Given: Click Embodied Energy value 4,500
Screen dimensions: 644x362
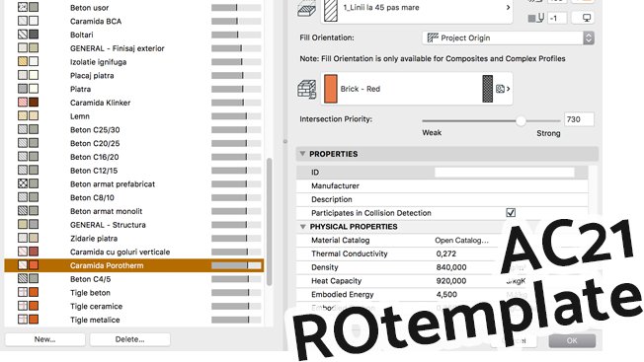Looking at the screenshot, I should [x=446, y=294].
